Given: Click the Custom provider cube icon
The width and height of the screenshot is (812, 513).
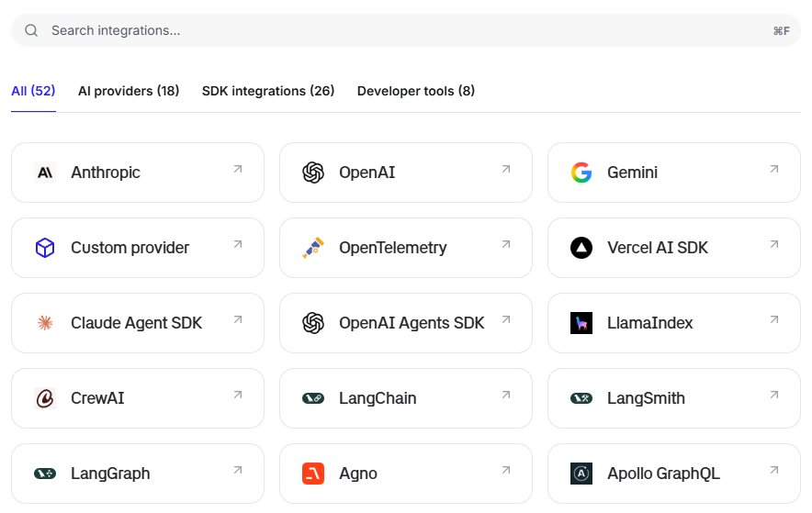Looking at the screenshot, I should [45, 248].
